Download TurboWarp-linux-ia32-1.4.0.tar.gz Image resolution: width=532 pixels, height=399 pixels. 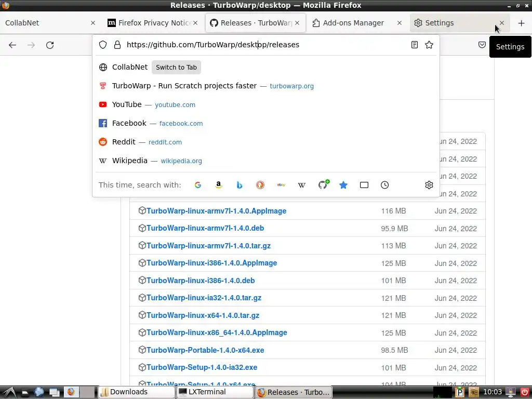pyautogui.click(x=204, y=298)
